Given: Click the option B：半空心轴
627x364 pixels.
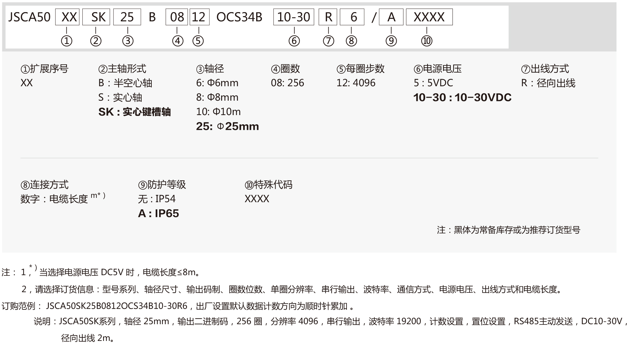Looking at the screenshot, I should pos(125,83).
